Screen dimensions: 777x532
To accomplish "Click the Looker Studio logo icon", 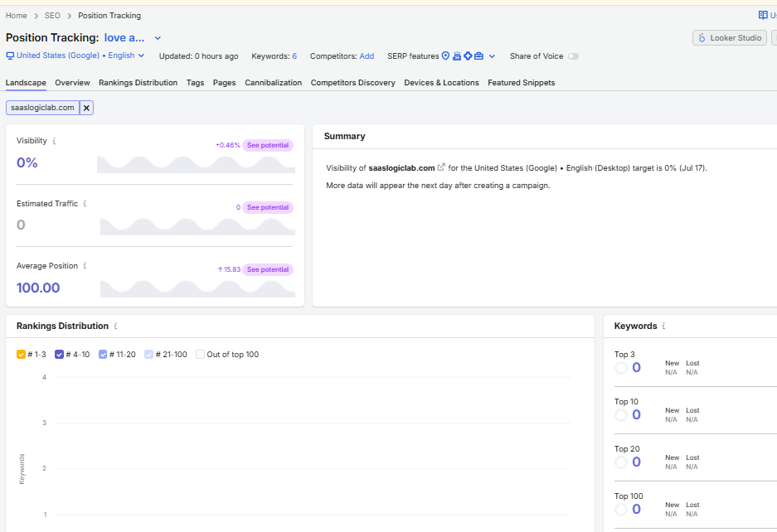I will [702, 37].
